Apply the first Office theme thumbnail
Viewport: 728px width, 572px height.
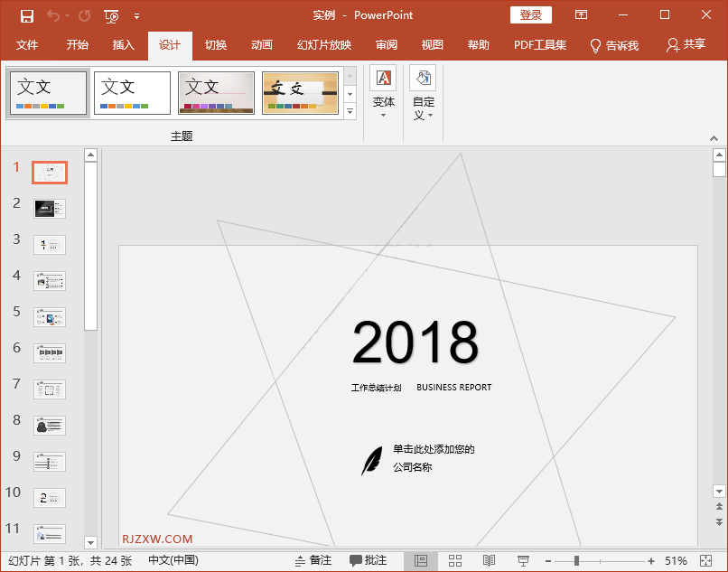[48, 92]
